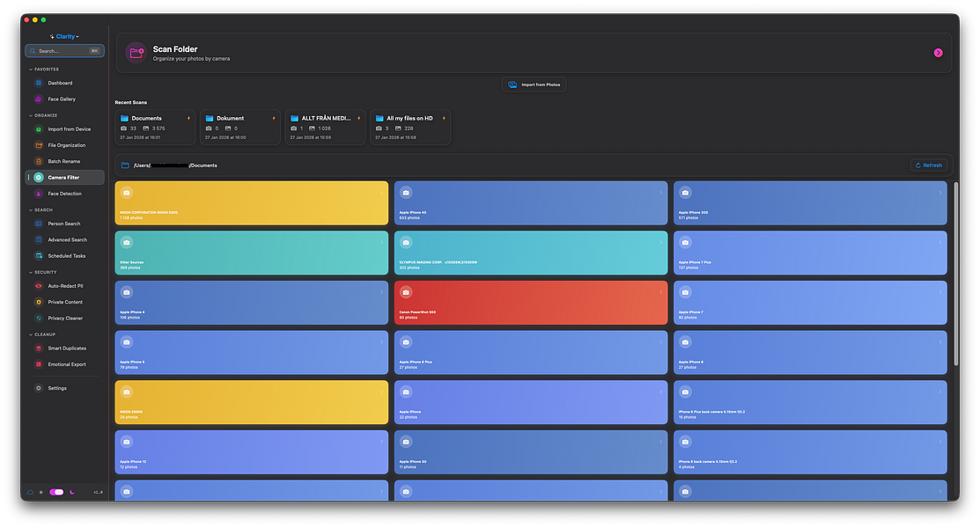Click the Refresh button
Image resolution: width=980 pixels, height=528 pixels.
929,165
